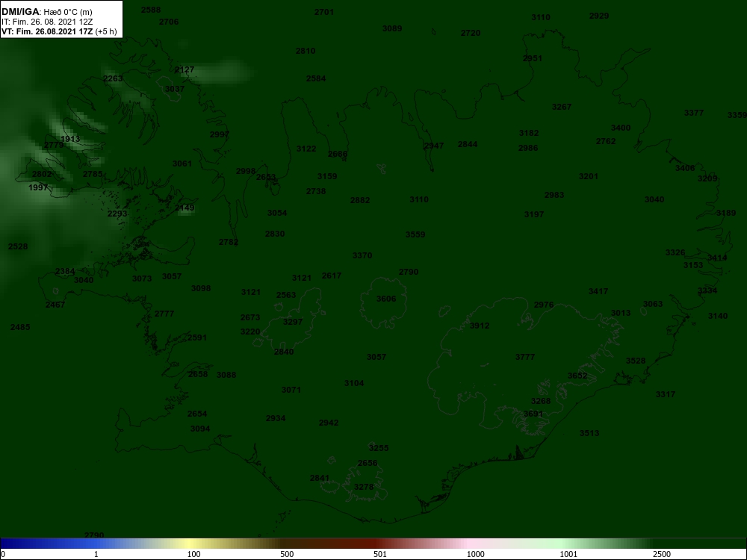Image resolution: width=747 pixels, height=560 pixels.
Task: Click the 3400 value label
Action: pyautogui.click(x=620, y=128)
